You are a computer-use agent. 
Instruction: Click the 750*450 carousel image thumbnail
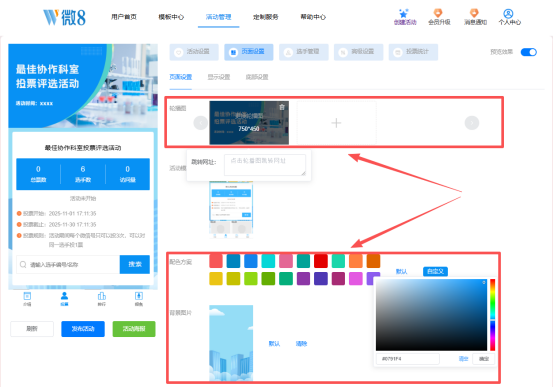click(x=249, y=123)
